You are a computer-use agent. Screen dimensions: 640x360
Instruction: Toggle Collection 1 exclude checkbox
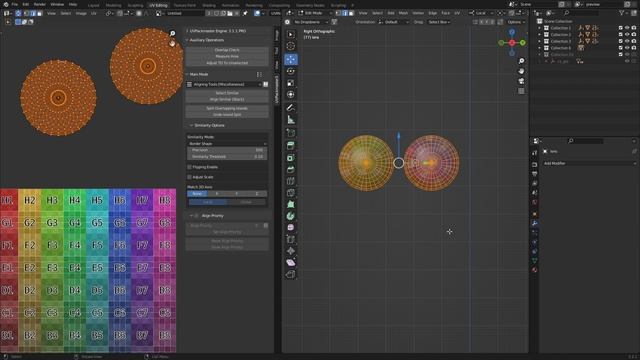[620, 28]
